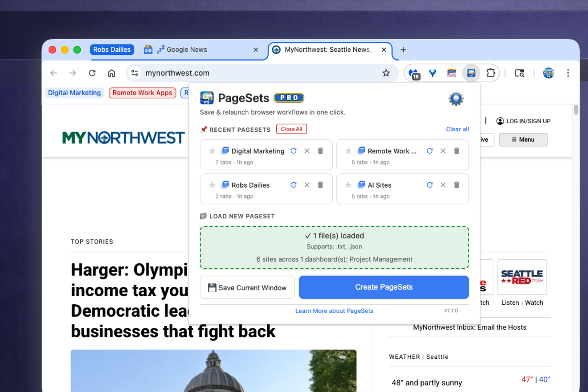Image resolution: width=588 pixels, height=392 pixels.
Task: Close the MyNorthwest tab
Action: point(384,50)
